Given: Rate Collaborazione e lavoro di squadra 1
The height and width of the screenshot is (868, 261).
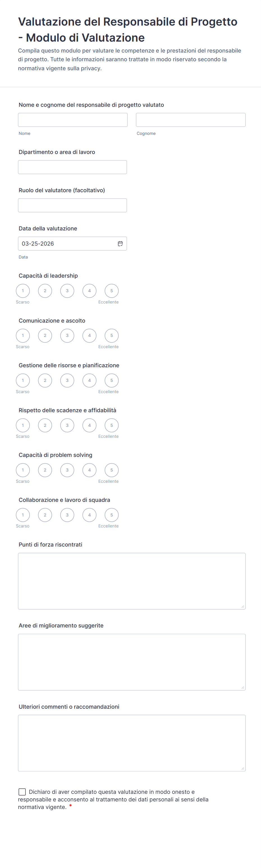Looking at the screenshot, I should (23, 515).
